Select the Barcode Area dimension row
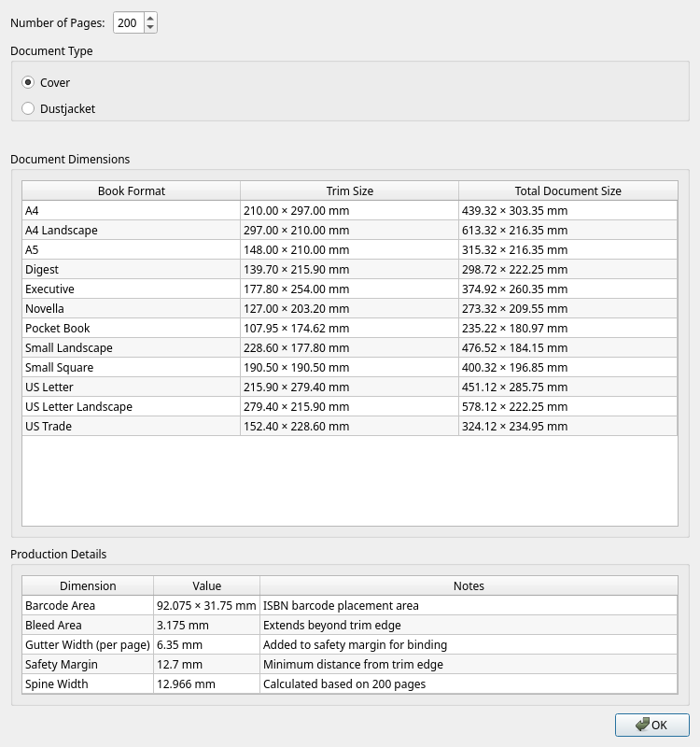The height and width of the screenshot is (747, 700). click(88, 605)
